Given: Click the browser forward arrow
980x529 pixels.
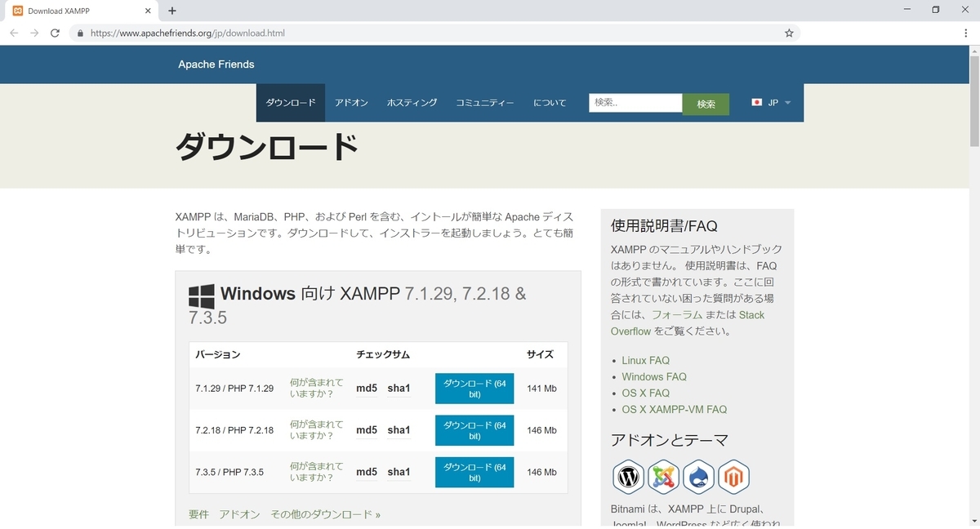Looking at the screenshot, I should [34, 33].
